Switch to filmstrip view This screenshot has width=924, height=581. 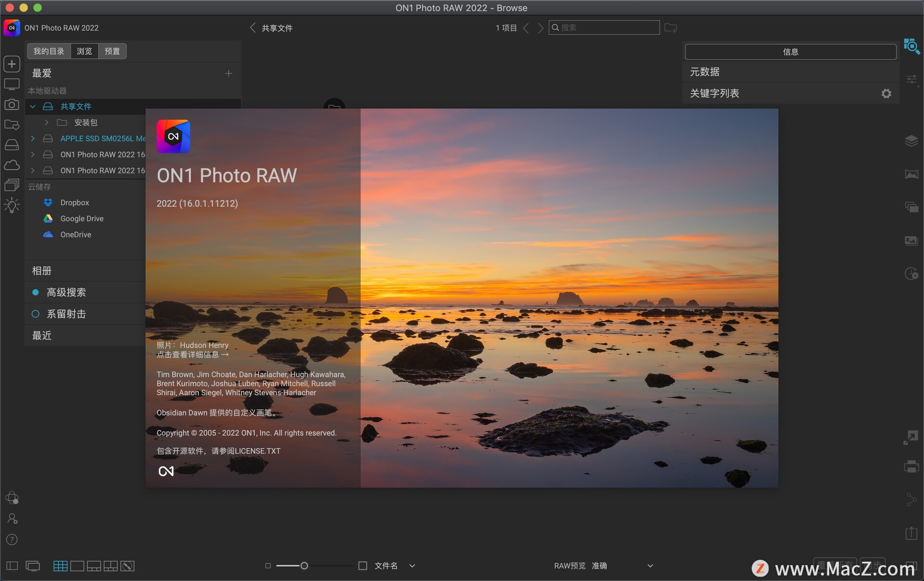(94, 566)
